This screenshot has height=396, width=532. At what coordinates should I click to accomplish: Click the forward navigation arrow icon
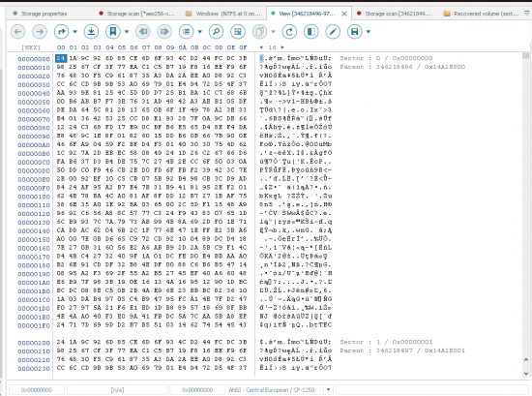(40, 32)
